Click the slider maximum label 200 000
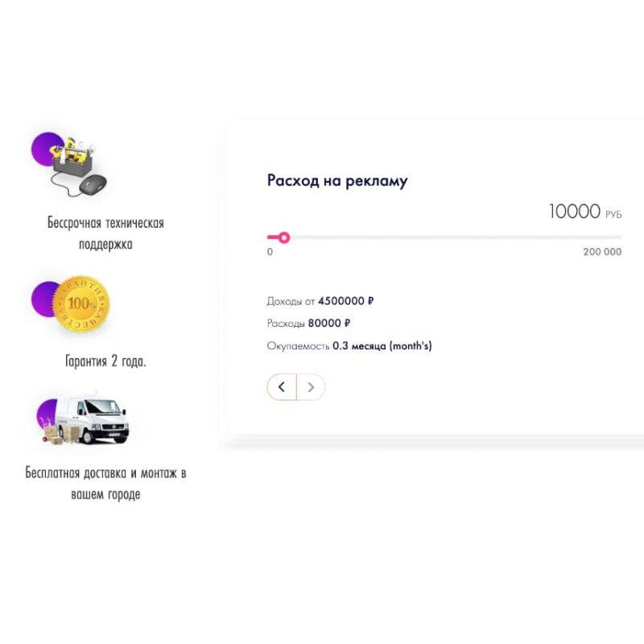644x644 pixels. (x=602, y=252)
